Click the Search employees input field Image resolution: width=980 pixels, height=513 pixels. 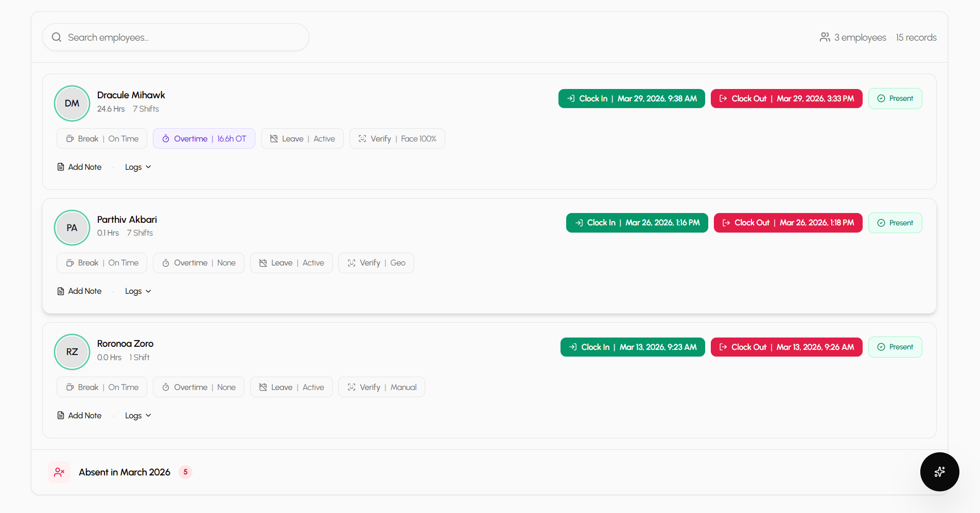click(x=175, y=37)
